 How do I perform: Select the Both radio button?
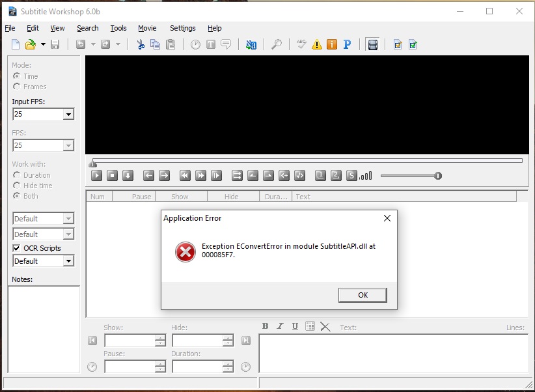coord(16,195)
